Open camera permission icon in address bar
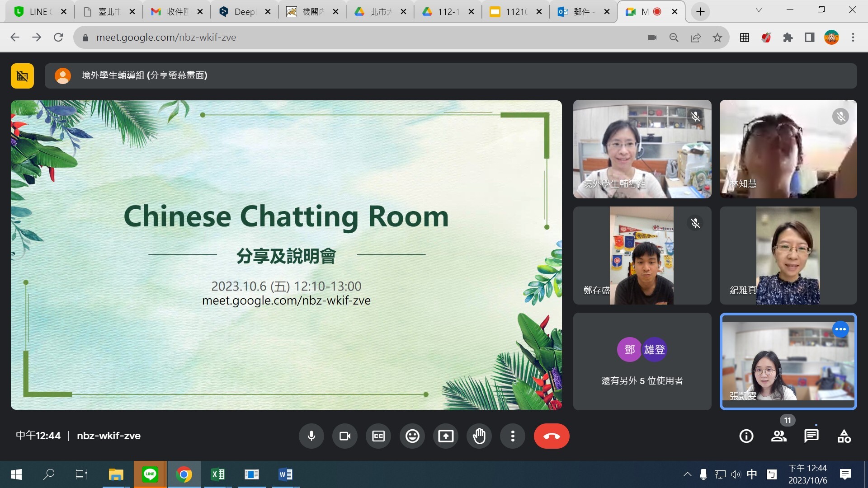This screenshot has width=868, height=488. tap(652, 38)
